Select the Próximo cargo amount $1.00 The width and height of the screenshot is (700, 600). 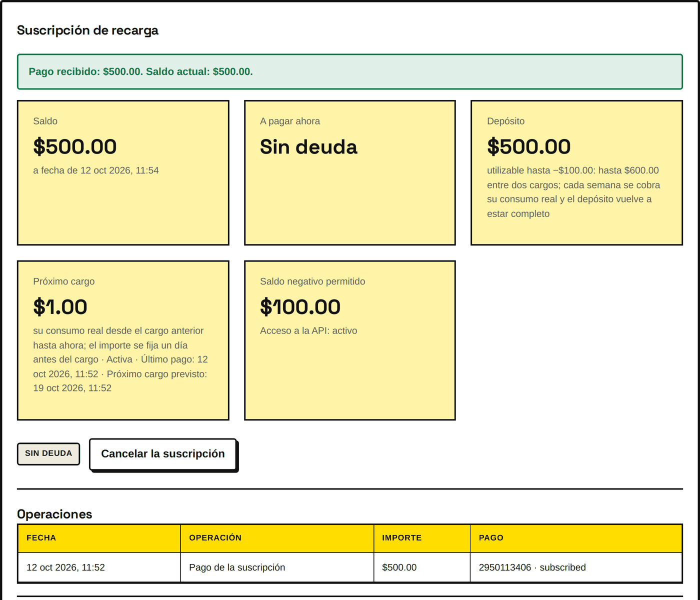tap(60, 307)
